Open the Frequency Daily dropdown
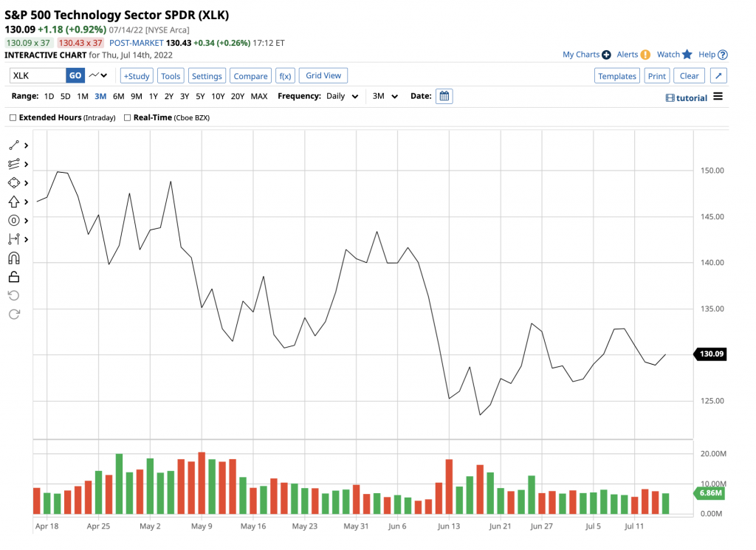The height and width of the screenshot is (550, 756). (x=343, y=96)
